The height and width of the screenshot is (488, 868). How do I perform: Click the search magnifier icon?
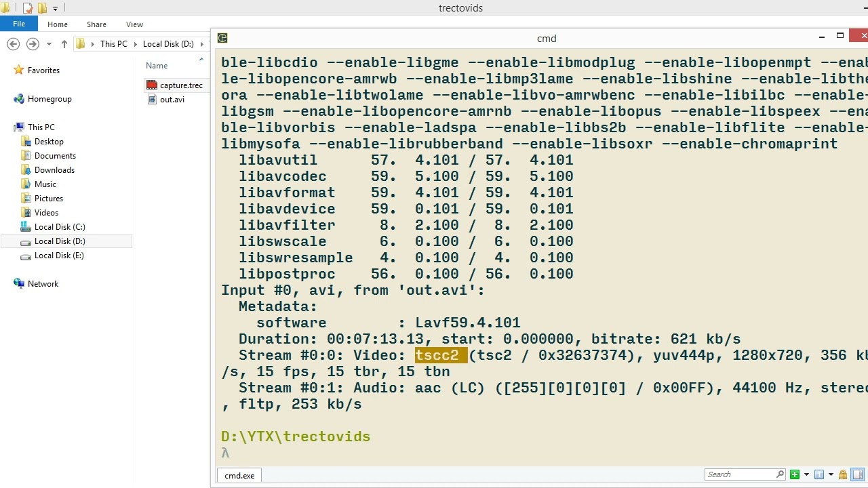coord(780,474)
